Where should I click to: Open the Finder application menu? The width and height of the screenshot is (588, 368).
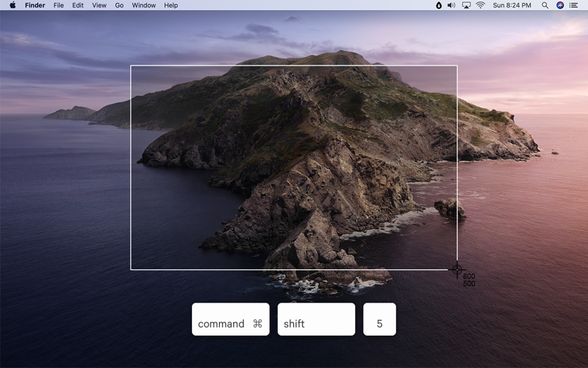pyautogui.click(x=35, y=5)
